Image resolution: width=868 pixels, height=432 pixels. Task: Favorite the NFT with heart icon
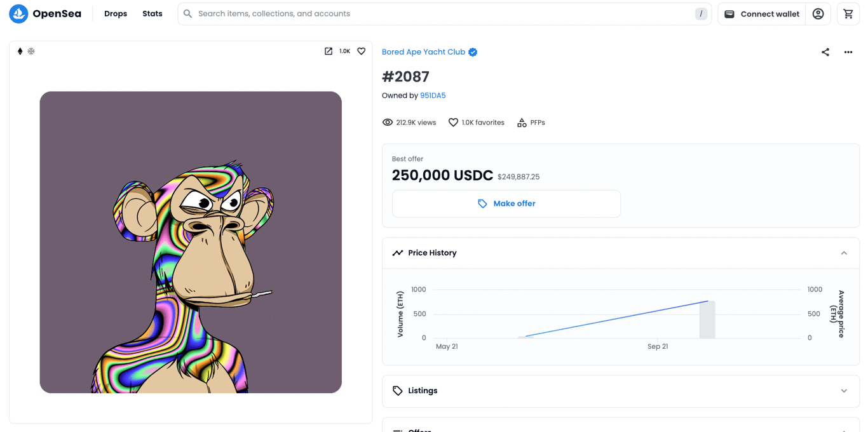pyautogui.click(x=361, y=51)
